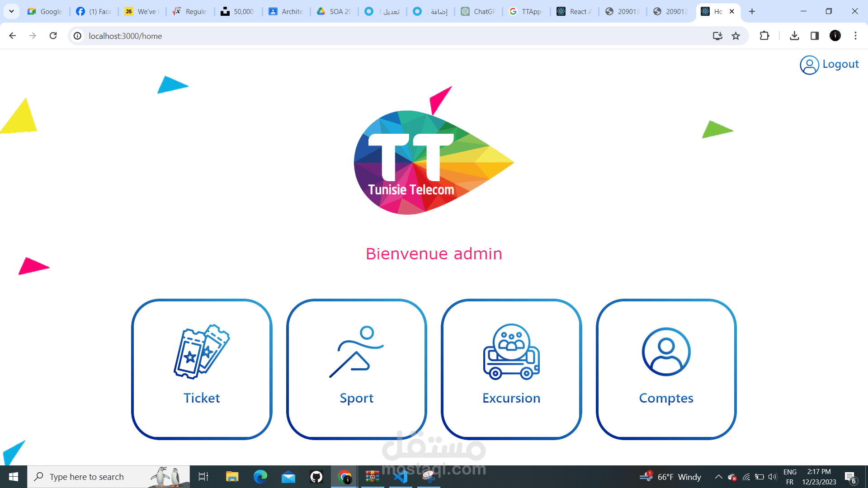Open a new tab with the plus button
Screen dimensions: 868x488
[x=752, y=11]
